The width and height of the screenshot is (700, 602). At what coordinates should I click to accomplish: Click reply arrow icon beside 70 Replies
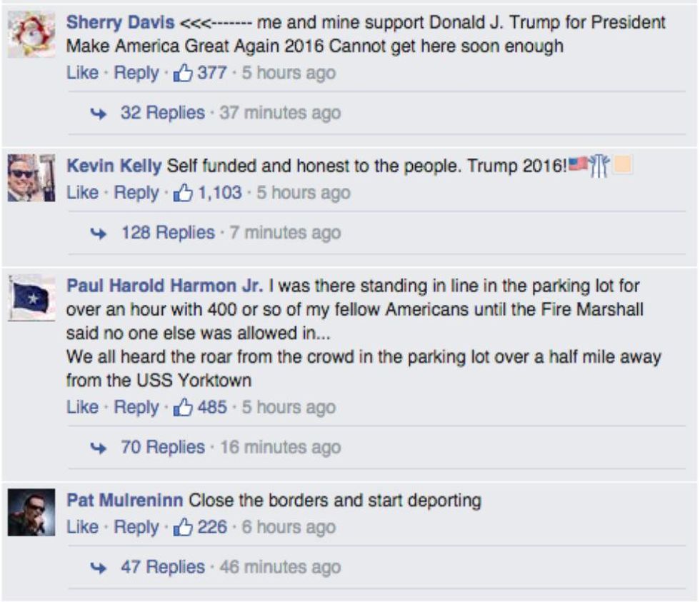[99, 448]
